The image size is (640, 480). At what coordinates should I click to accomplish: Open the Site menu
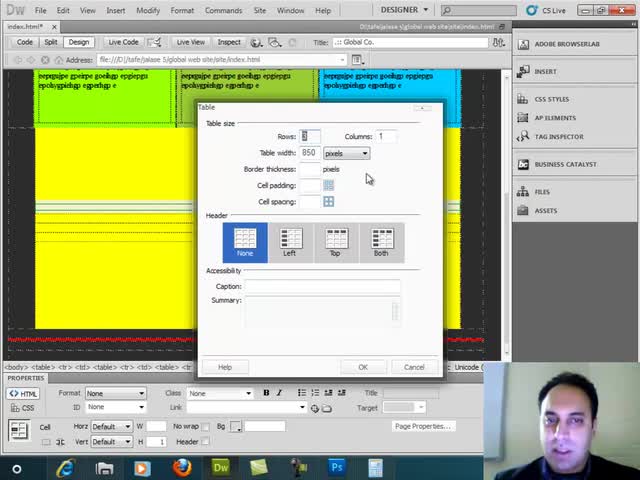point(260,11)
